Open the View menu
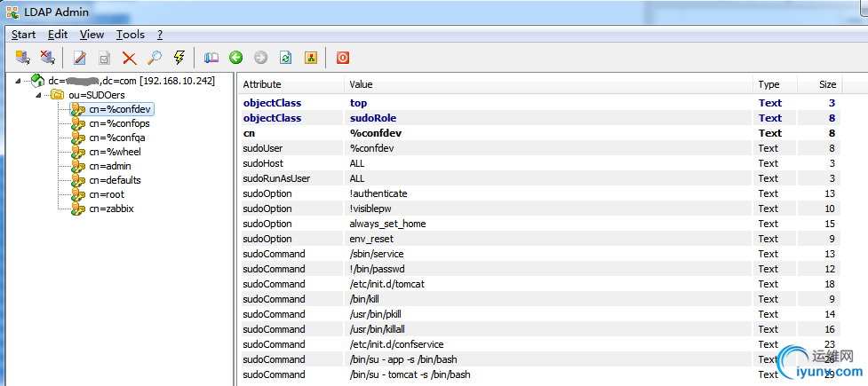Viewport: 868px width, 386px height. click(x=92, y=35)
